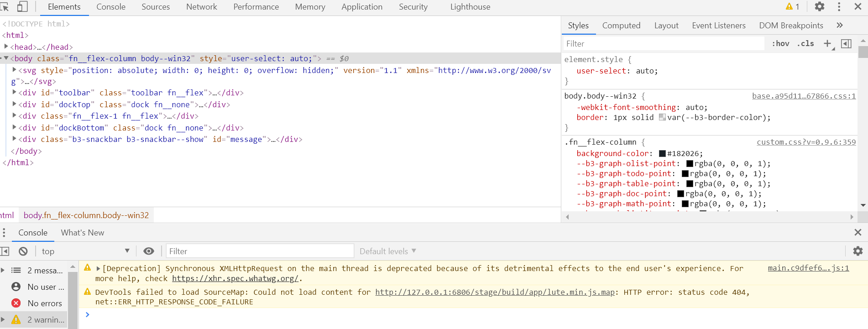The image size is (868, 329).
Task: Open the xhr.spec.whatwg.org link
Action: click(x=235, y=278)
